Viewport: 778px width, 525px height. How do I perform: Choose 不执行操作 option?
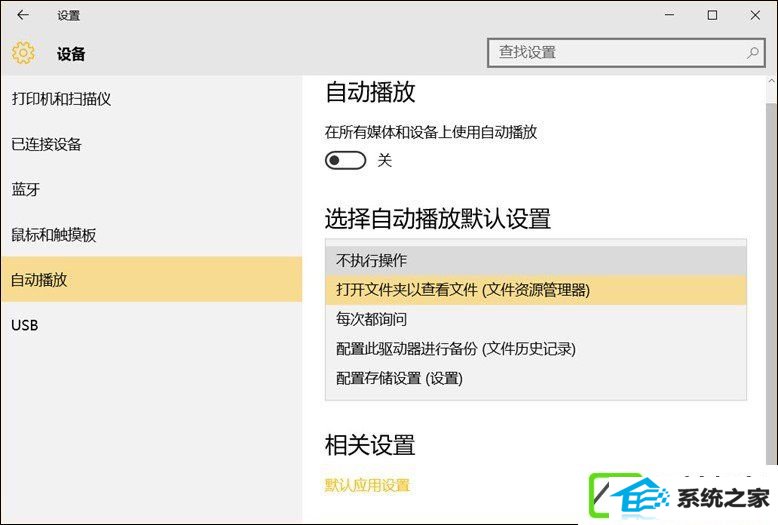536,260
